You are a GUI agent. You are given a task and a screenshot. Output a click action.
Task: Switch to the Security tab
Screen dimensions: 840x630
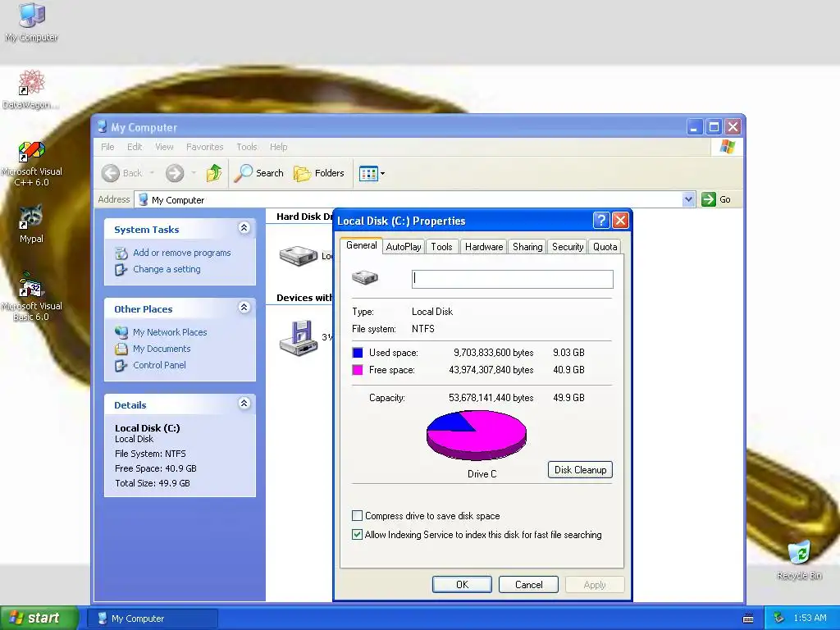coord(568,247)
